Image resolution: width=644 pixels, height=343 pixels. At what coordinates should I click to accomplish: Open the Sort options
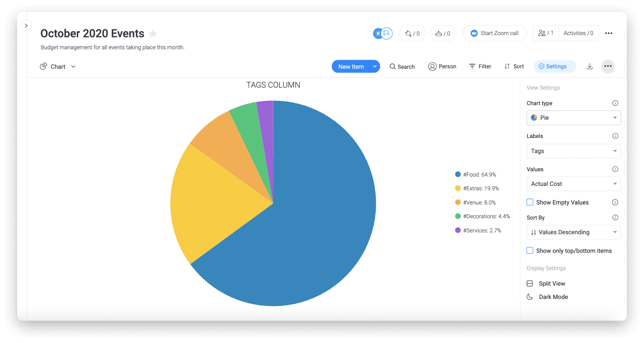[514, 66]
